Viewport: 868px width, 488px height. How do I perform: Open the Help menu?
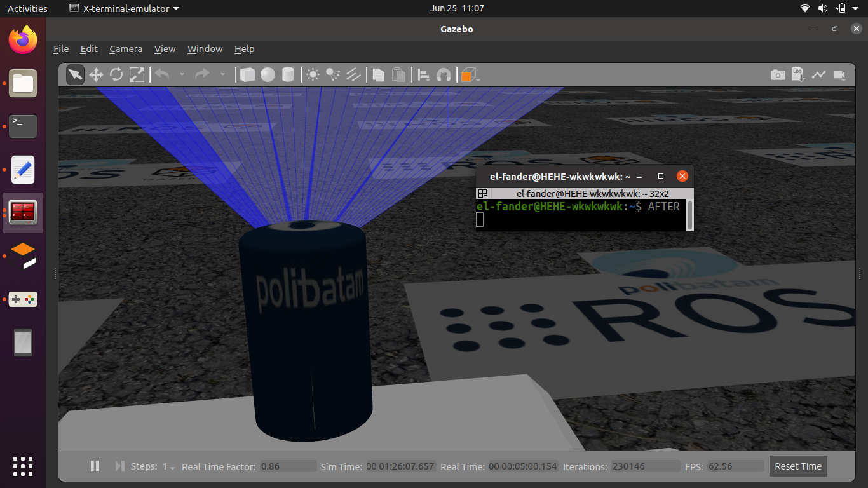[244, 49]
